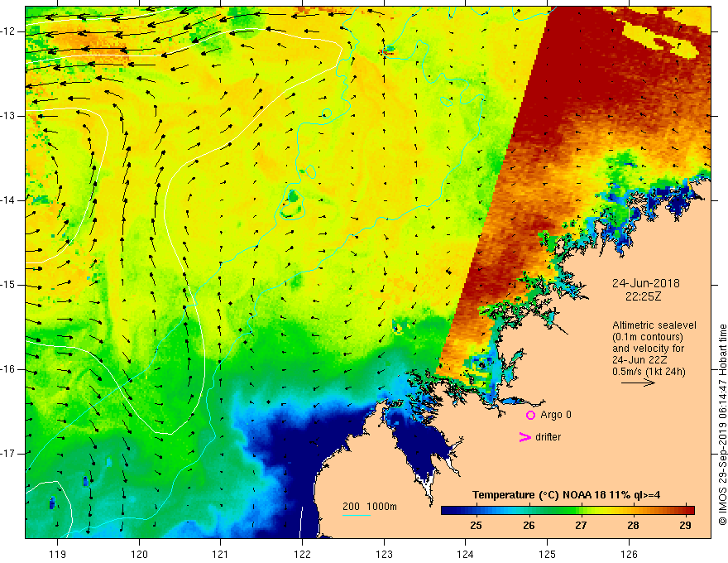Click the '(0.1m contours)' legend text
Viewport: 728px width, 563px height.
[x=648, y=337]
